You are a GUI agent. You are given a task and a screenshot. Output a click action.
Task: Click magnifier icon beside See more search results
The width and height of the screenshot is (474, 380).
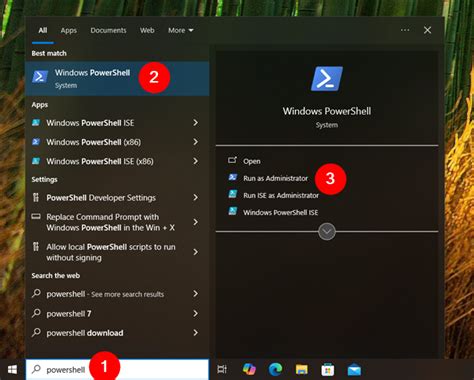pos(36,294)
